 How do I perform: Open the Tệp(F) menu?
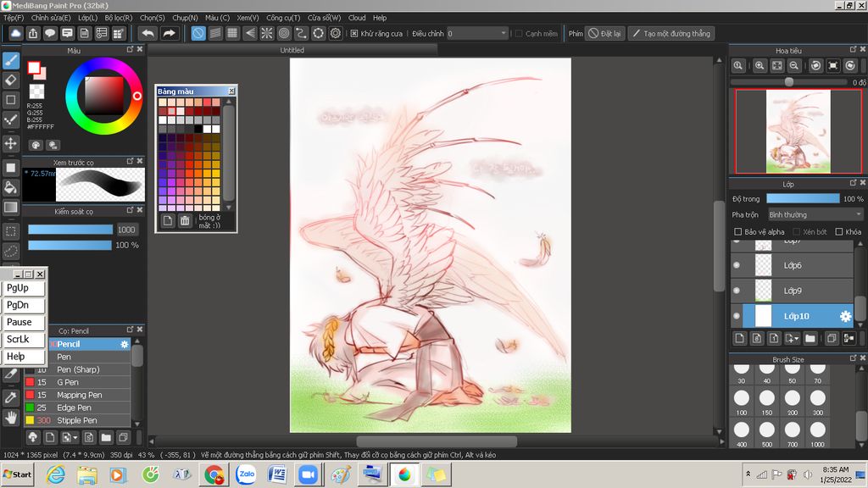tap(14, 18)
